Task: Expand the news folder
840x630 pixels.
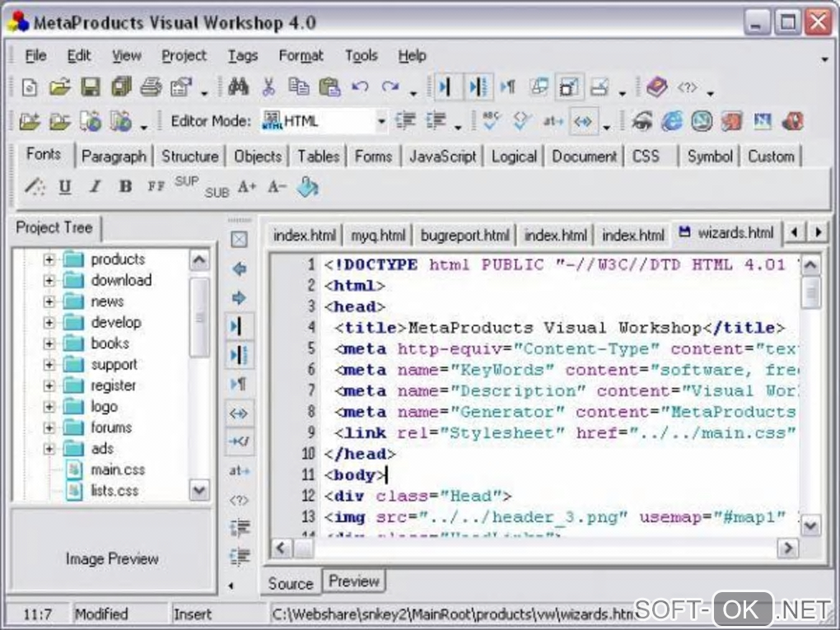Action: click(x=49, y=301)
